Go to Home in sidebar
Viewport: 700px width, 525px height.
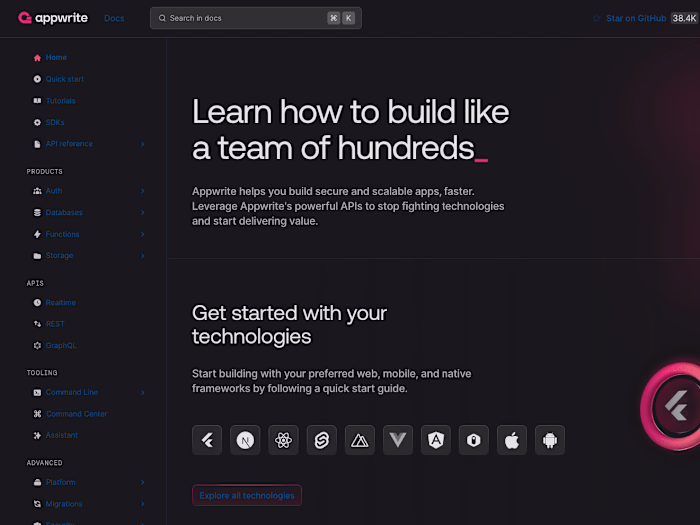pos(56,58)
